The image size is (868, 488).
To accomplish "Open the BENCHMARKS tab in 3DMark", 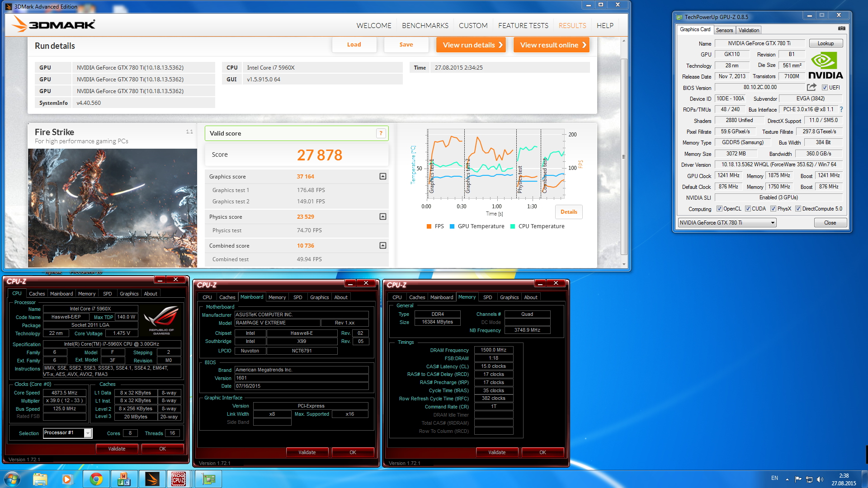I will pyautogui.click(x=425, y=26).
